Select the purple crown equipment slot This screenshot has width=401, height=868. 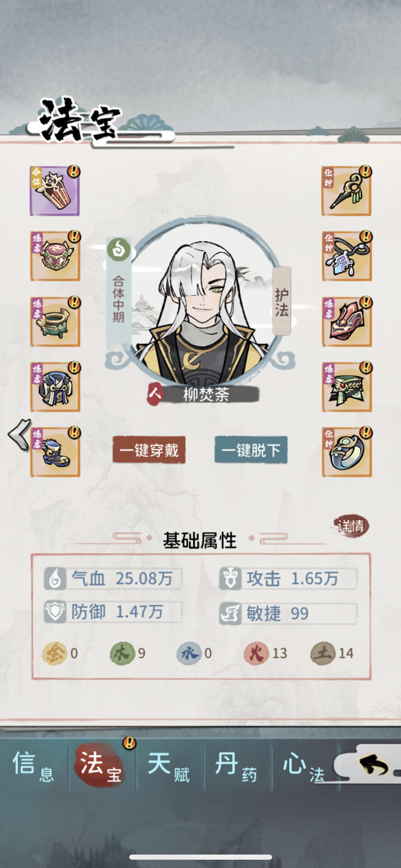[55, 191]
